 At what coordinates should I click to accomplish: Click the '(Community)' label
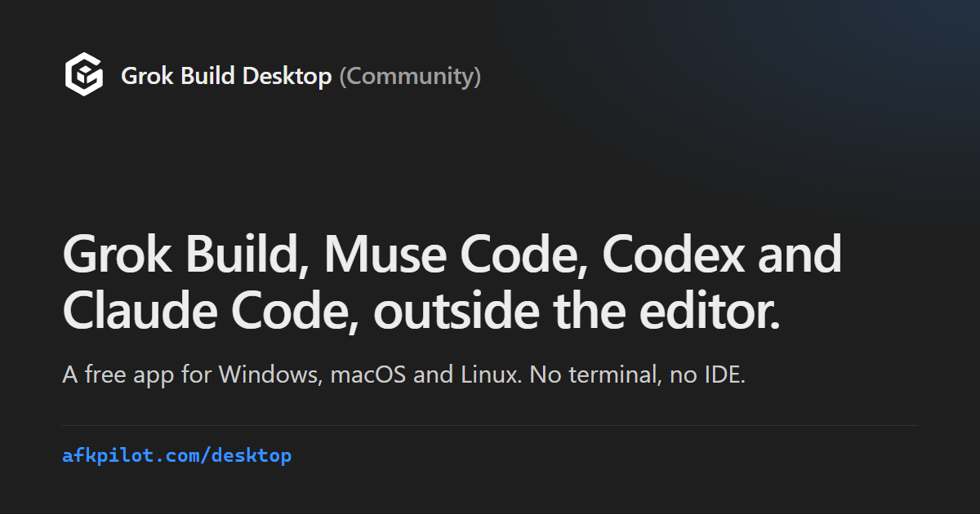(410, 76)
